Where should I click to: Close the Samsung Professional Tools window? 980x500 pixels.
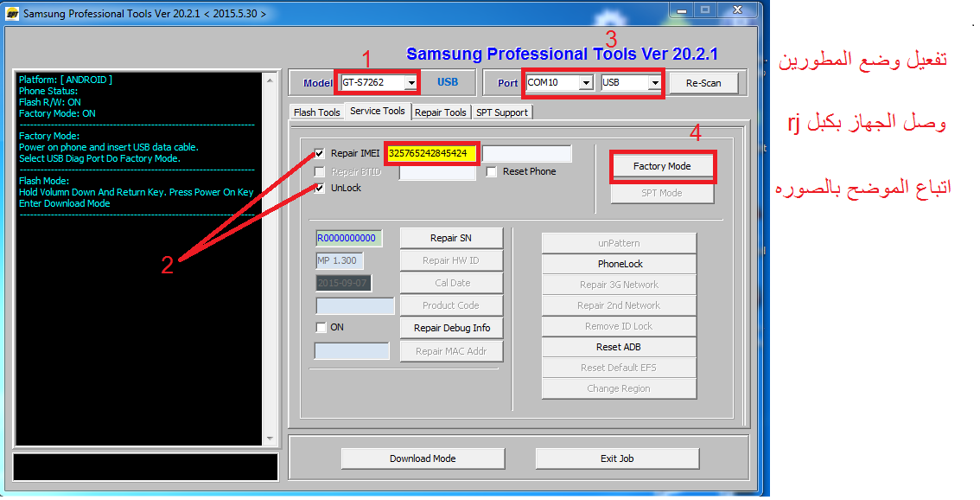[737, 10]
